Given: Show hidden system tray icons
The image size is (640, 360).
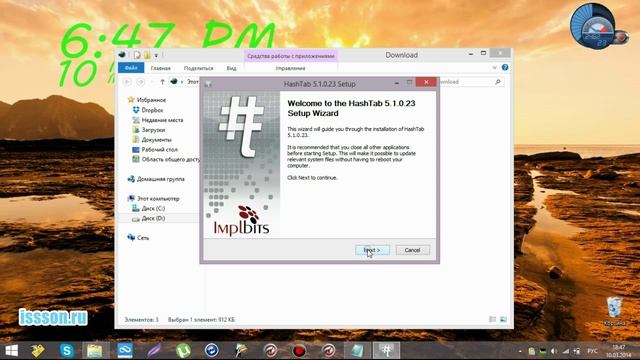Looking at the screenshot, I should click(x=520, y=351).
